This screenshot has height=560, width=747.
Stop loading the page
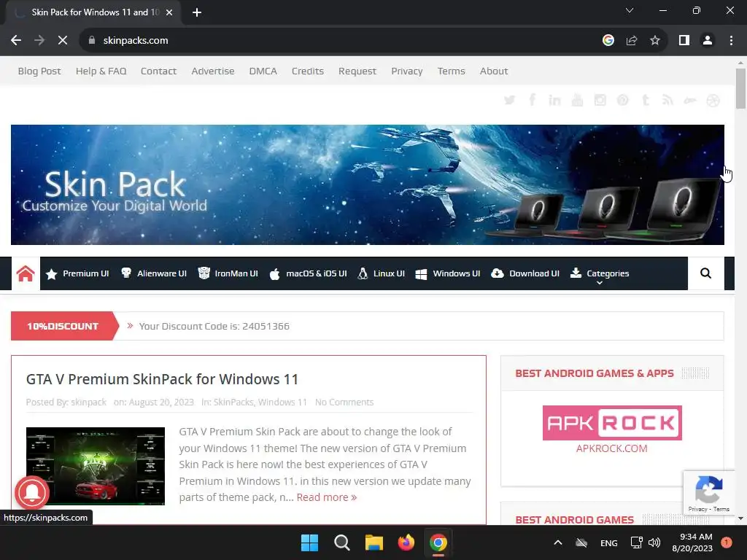(63, 41)
